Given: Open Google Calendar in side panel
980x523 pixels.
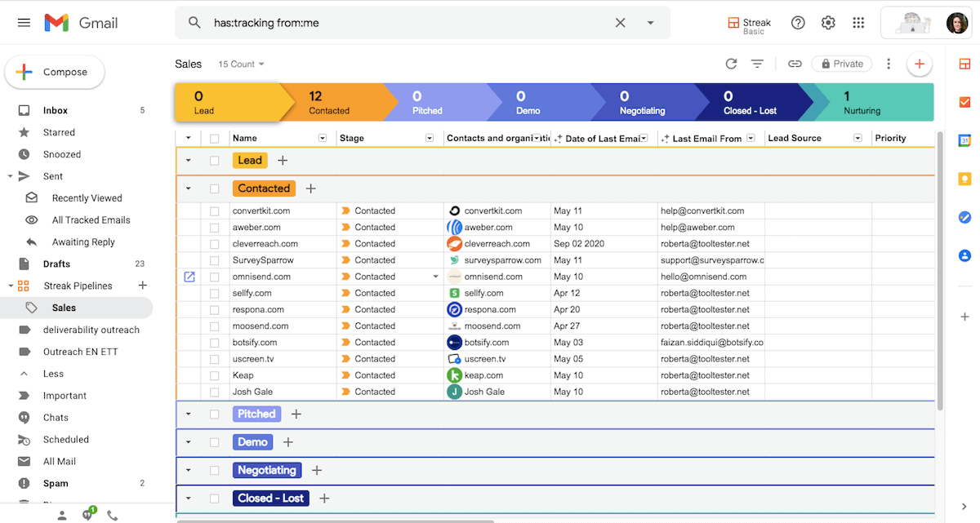Looking at the screenshot, I should pos(964,140).
